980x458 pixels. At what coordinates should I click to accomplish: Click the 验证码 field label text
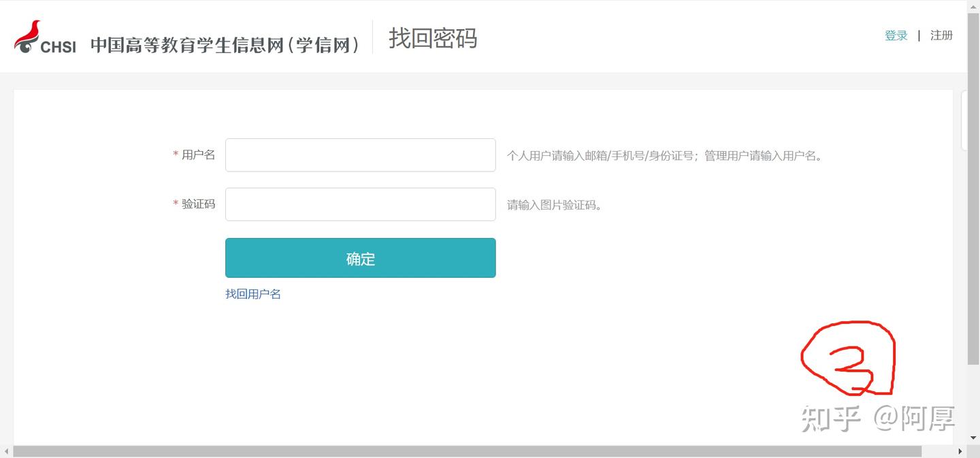tap(198, 204)
